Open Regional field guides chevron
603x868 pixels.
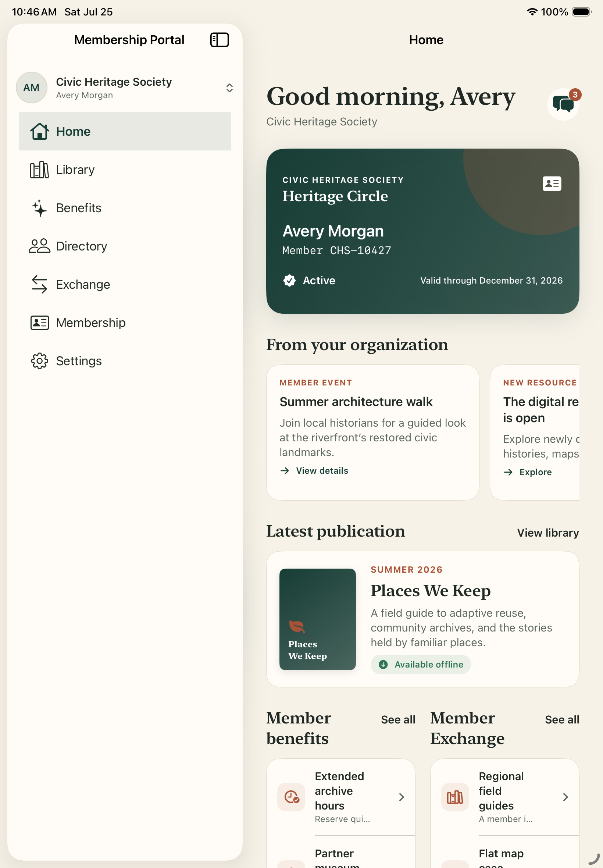(565, 797)
